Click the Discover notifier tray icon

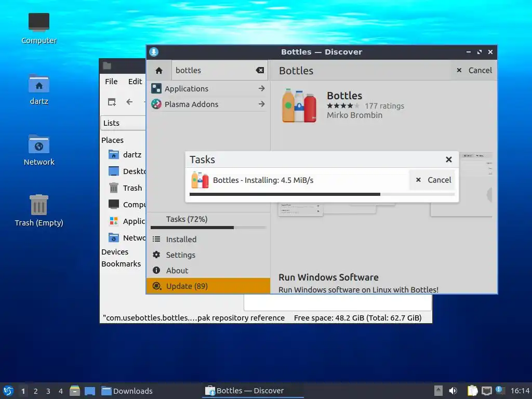[x=499, y=390]
